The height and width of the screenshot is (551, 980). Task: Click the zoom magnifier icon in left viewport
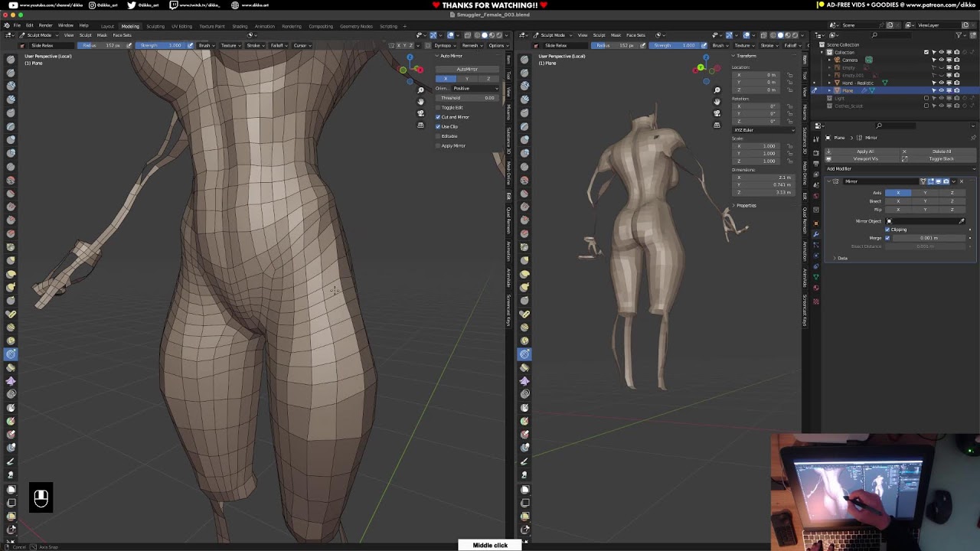(x=420, y=90)
